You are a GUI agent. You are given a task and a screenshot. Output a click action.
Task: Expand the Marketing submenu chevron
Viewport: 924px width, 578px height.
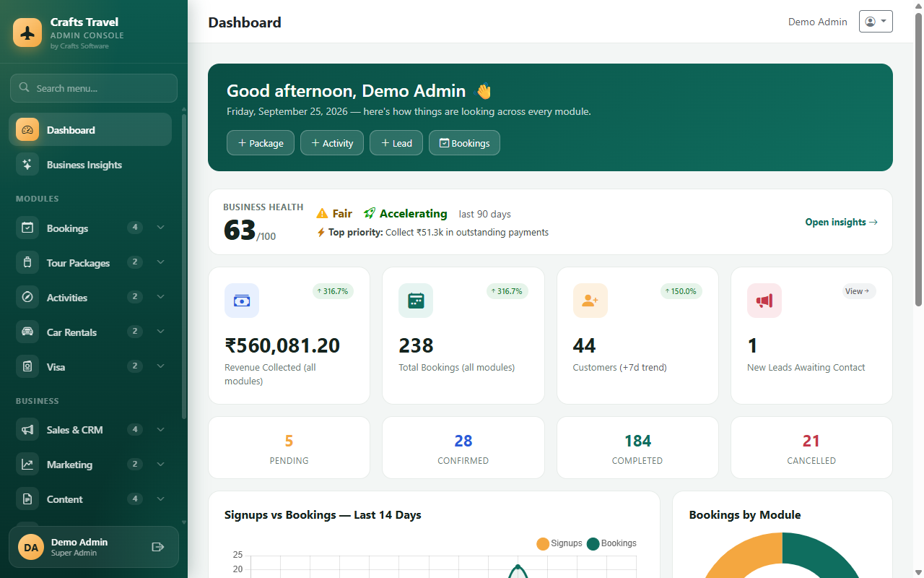tap(160, 464)
